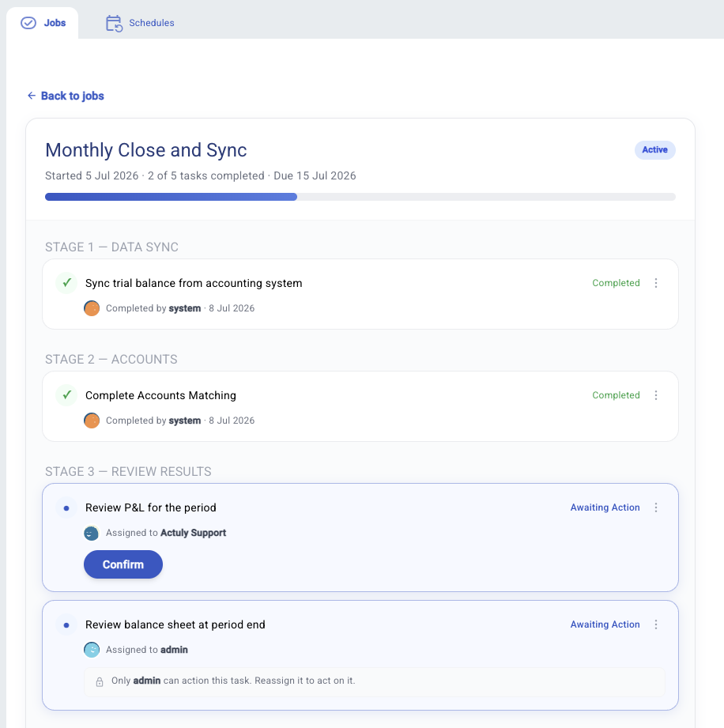
Task: Click Awaiting Action on Review balance sheet task
Action: [x=605, y=624]
